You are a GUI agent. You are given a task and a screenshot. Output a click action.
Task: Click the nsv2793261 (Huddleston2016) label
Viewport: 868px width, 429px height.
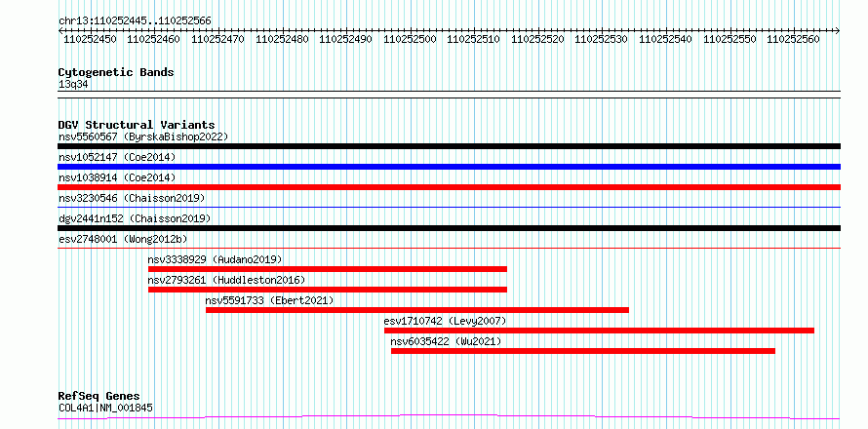pyautogui.click(x=226, y=280)
